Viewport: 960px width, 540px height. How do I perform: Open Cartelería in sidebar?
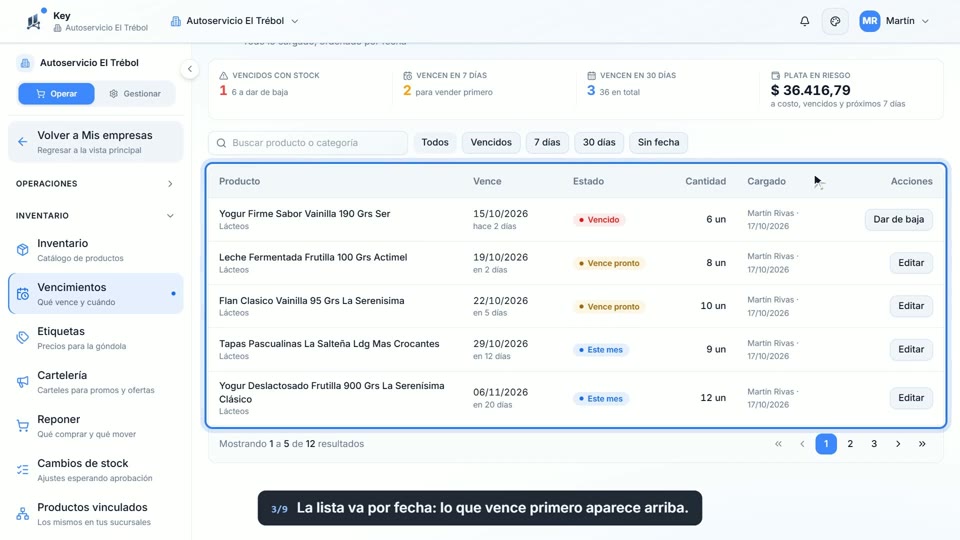(96, 382)
